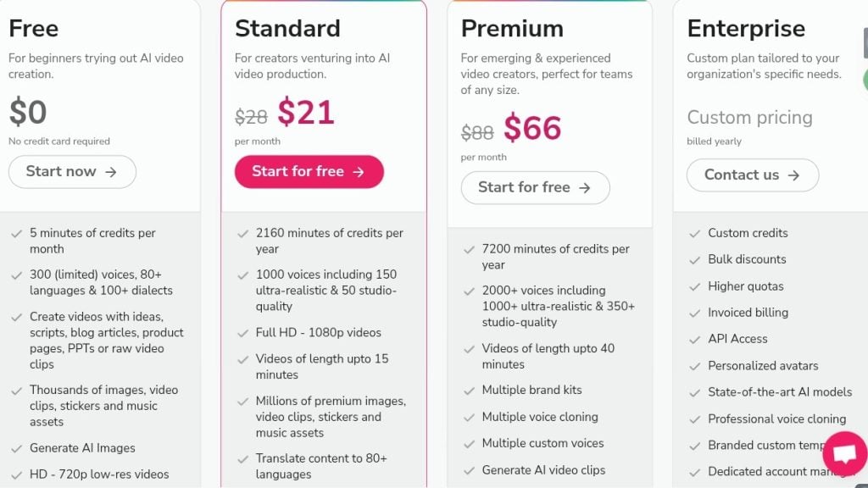
Task: Click the Premium plan $66 price
Action: coord(532,129)
